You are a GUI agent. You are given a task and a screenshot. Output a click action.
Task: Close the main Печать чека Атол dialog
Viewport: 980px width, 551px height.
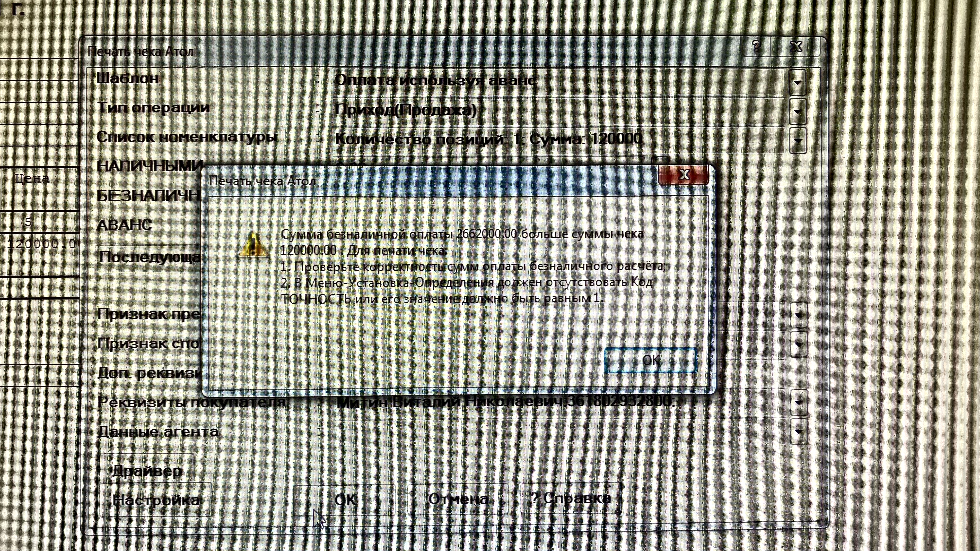pos(796,47)
